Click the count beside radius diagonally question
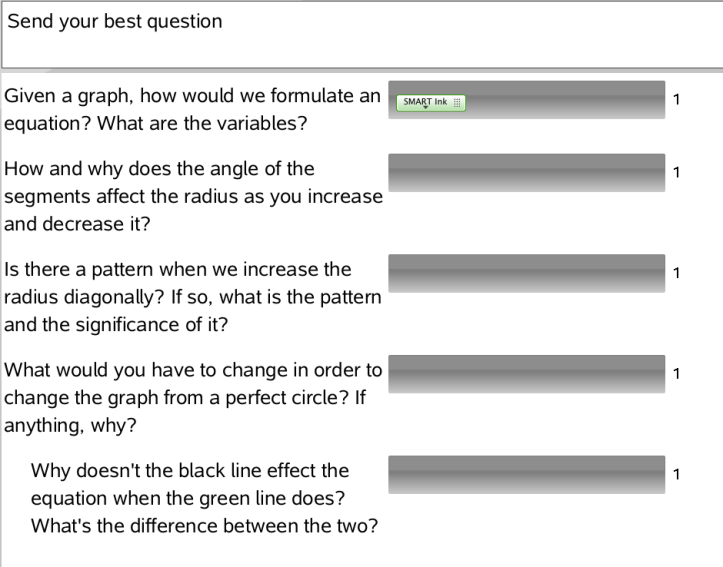The image size is (723, 567). (677, 273)
